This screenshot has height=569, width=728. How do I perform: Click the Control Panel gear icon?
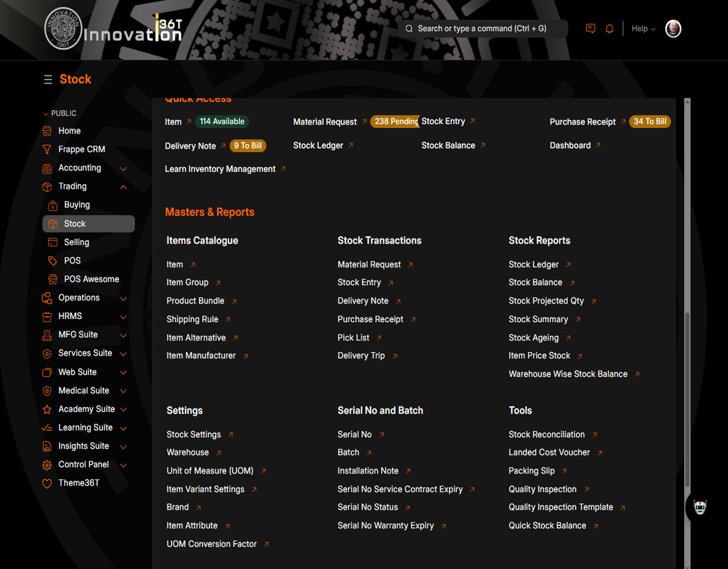[47, 465]
